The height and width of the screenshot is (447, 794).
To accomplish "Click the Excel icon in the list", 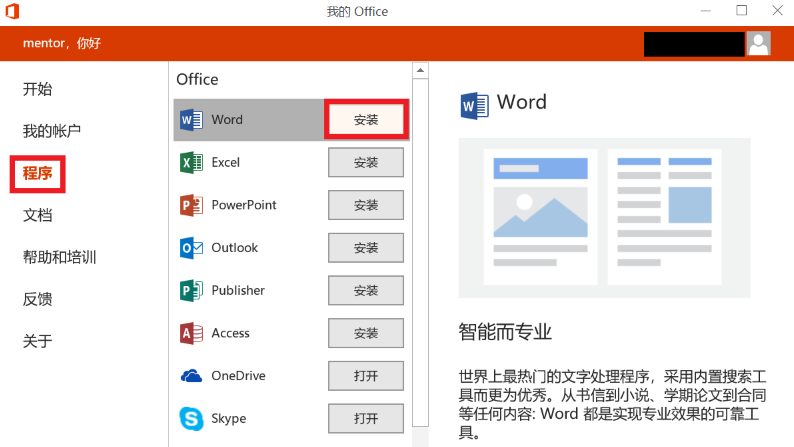I will tap(191, 162).
